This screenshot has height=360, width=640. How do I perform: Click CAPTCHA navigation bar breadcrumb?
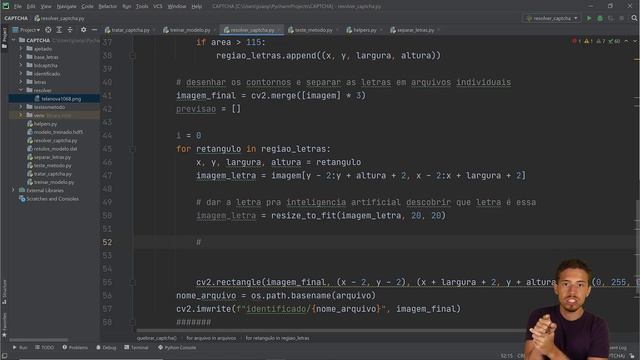point(16,18)
